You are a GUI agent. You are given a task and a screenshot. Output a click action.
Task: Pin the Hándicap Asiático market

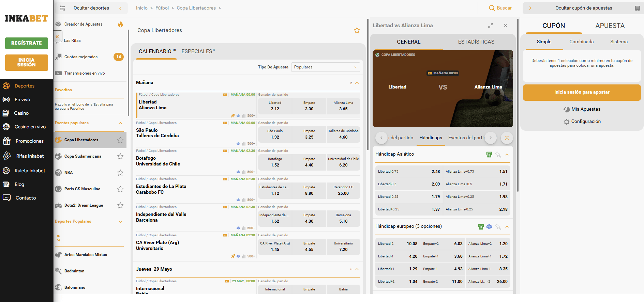click(x=498, y=155)
